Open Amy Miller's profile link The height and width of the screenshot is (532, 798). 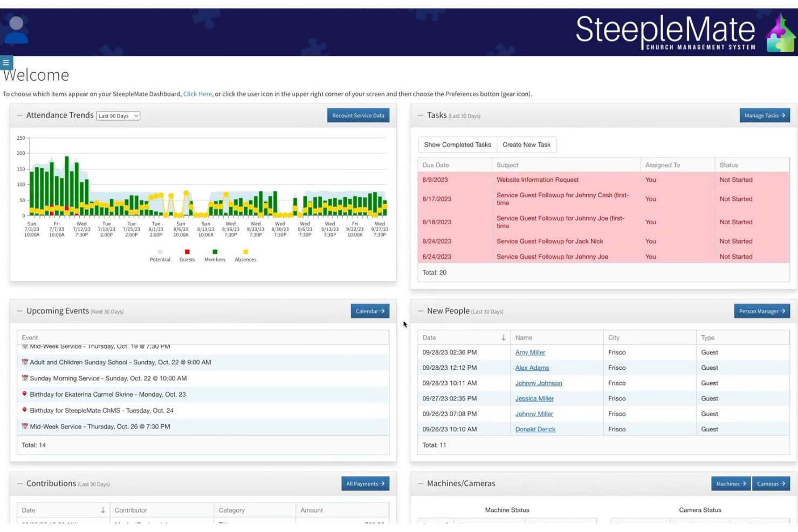pyautogui.click(x=530, y=353)
